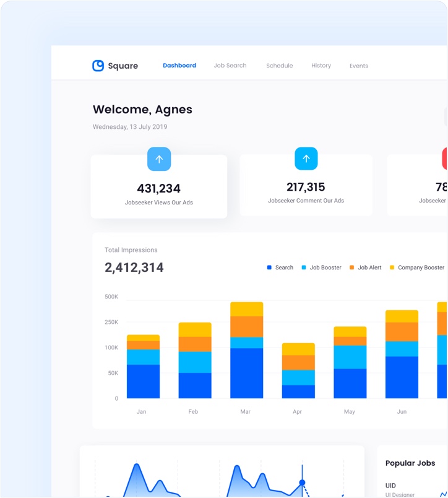Image resolution: width=448 pixels, height=498 pixels.
Task: Switch to Job Search tab
Action: click(230, 66)
